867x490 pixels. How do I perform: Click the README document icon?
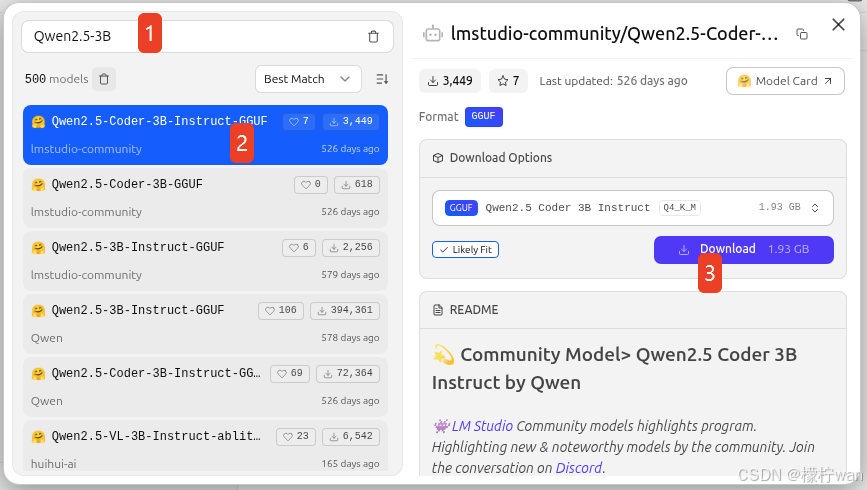coord(438,310)
